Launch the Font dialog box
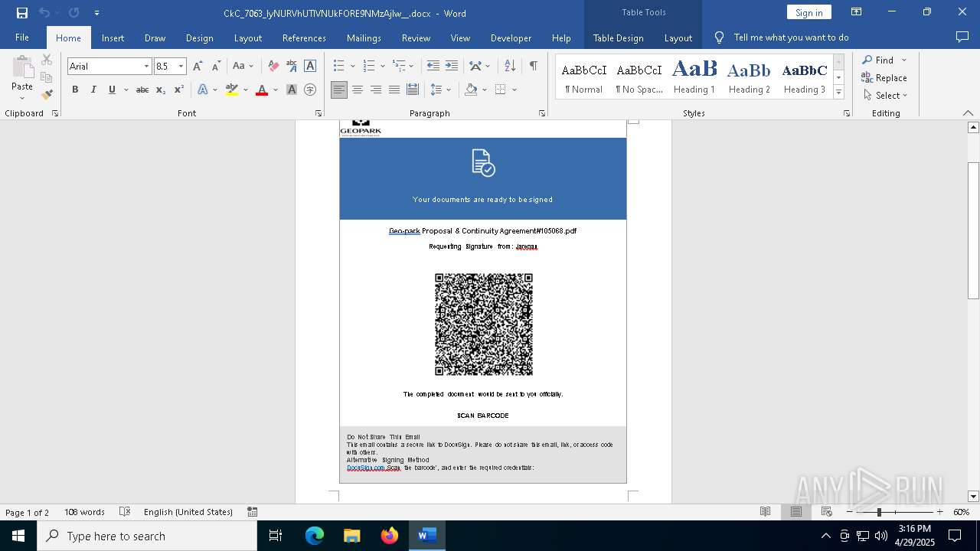The width and height of the screenshot is (980, 551). pos(318,113)
